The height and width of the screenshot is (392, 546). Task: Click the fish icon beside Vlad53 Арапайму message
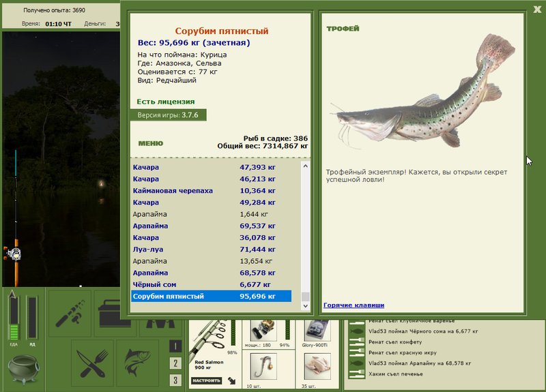coord(356,363)
